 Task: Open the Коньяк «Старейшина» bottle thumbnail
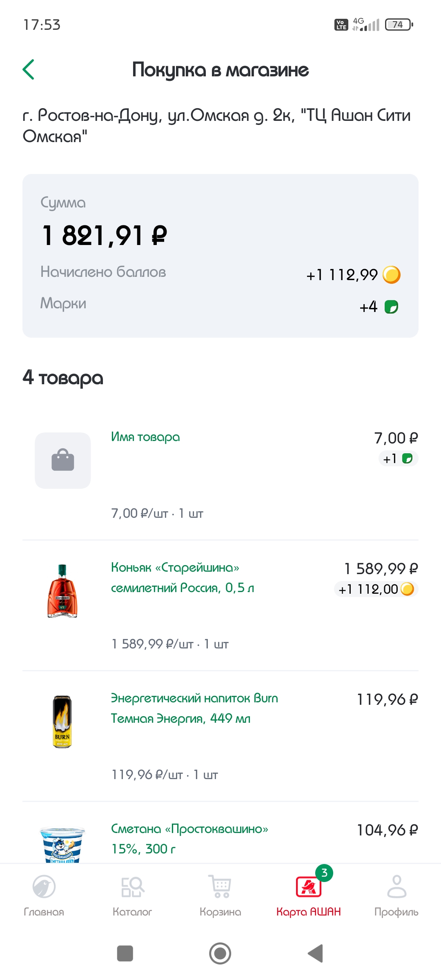[62, 591]
